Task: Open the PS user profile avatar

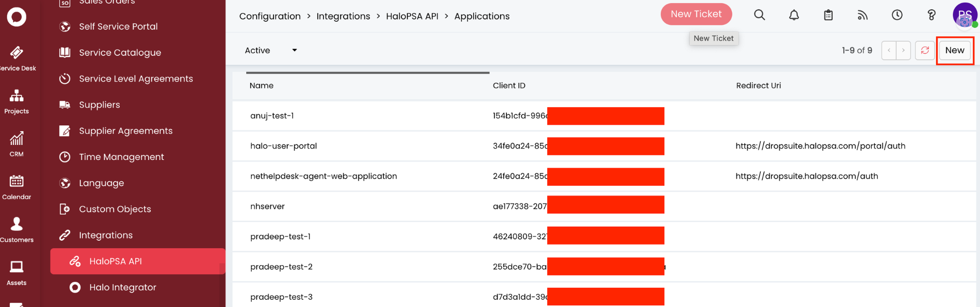Action: [x=964, y=14]
